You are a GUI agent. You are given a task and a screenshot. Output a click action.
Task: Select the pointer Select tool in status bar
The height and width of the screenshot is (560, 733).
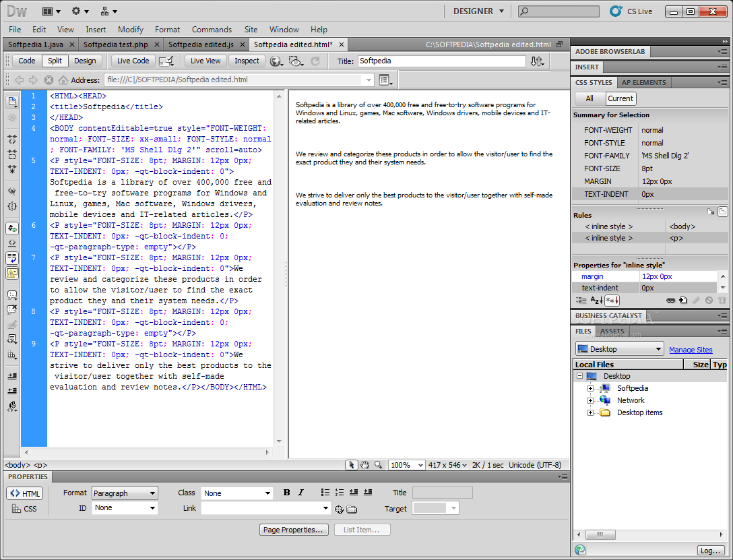point(351,464)
